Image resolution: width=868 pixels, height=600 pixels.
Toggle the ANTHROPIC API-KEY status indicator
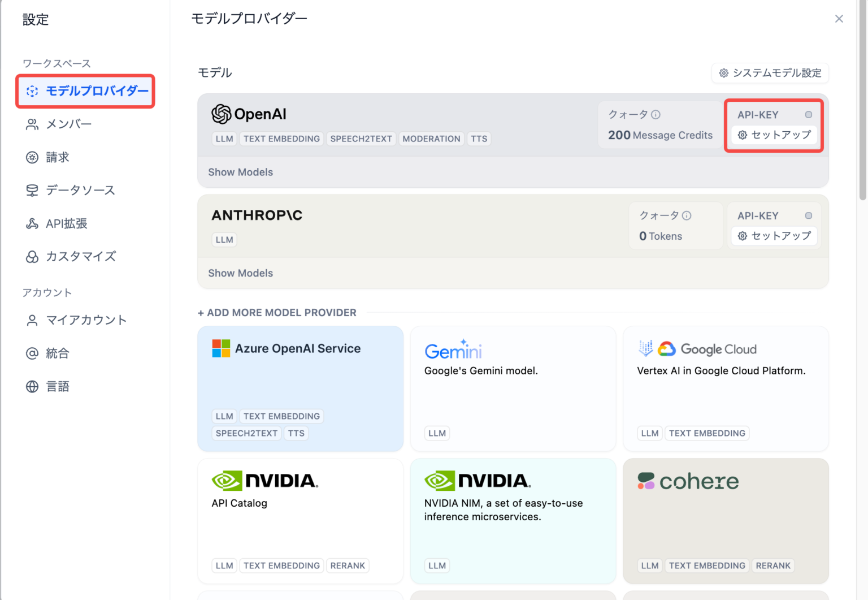(x=808, y=215)
